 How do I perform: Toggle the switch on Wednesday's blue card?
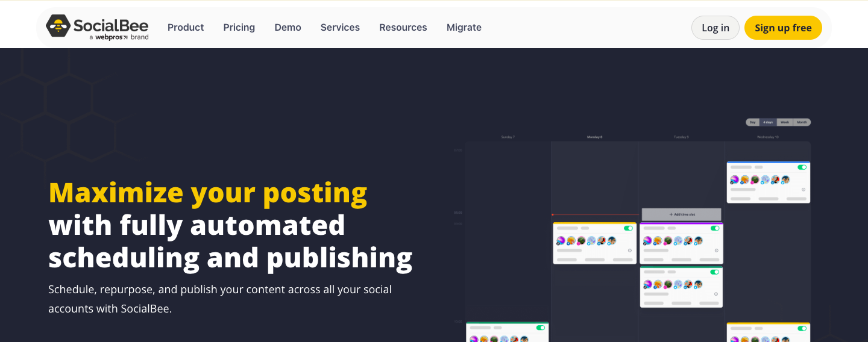(x=802, y=167)
